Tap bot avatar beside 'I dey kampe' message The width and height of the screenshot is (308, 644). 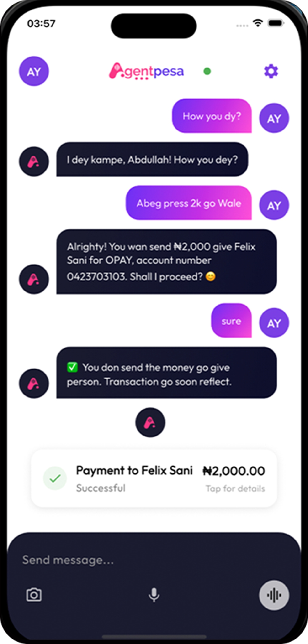click(x=34, y=161)
